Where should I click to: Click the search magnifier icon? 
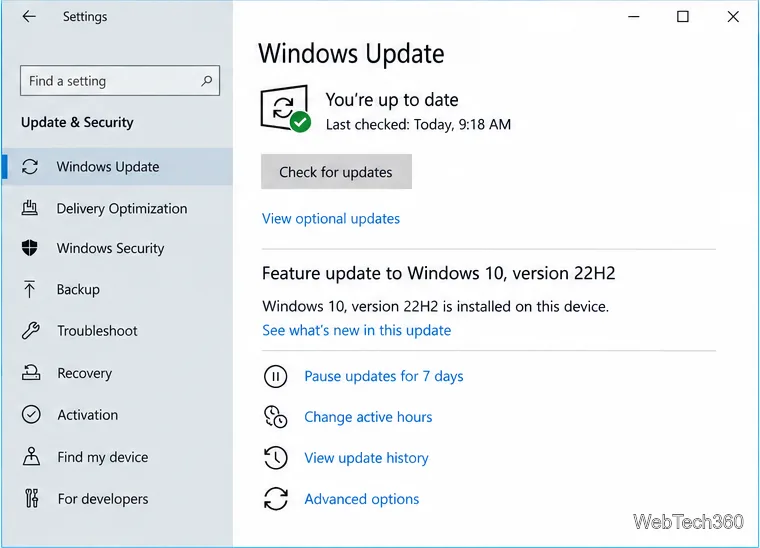[206, 80]
